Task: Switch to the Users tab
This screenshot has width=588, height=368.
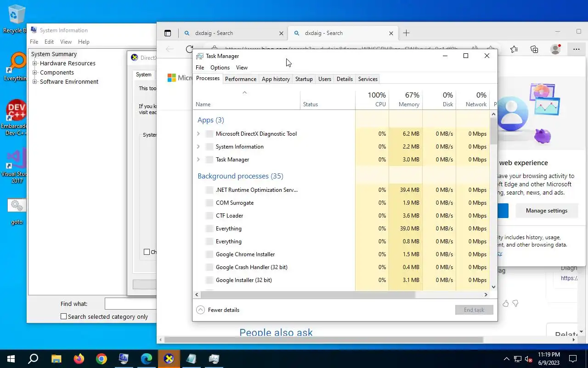Action: 325,79
